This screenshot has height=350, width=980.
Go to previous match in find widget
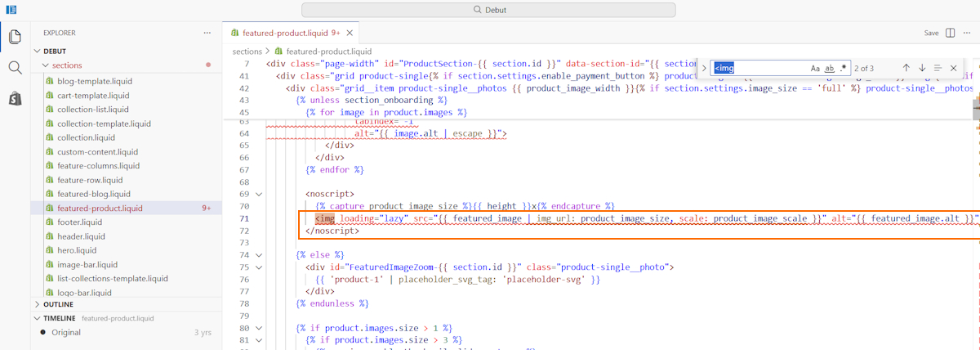[906, 68]
